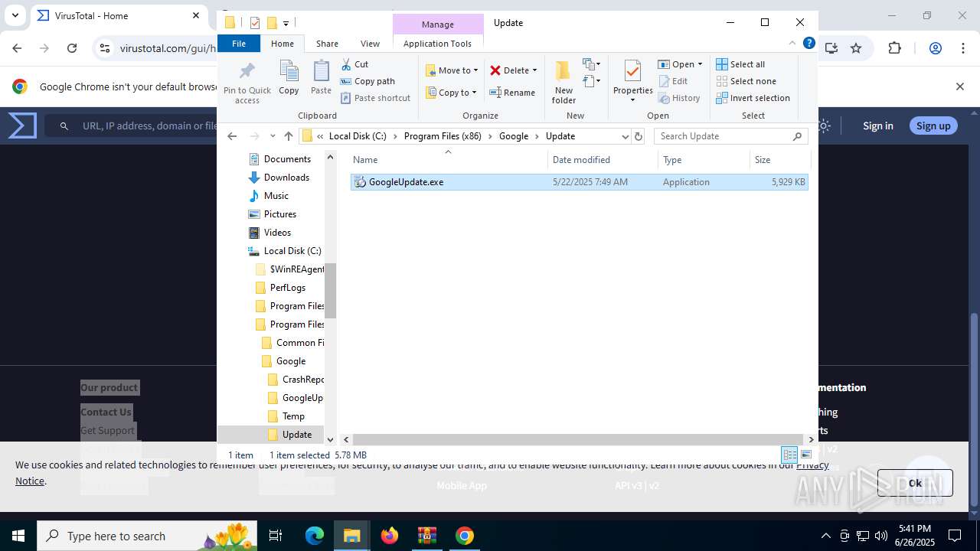Invert selection in Explorer
Image resolution: width=980 pixels, height=551 pixels.
tap(753, 98)
